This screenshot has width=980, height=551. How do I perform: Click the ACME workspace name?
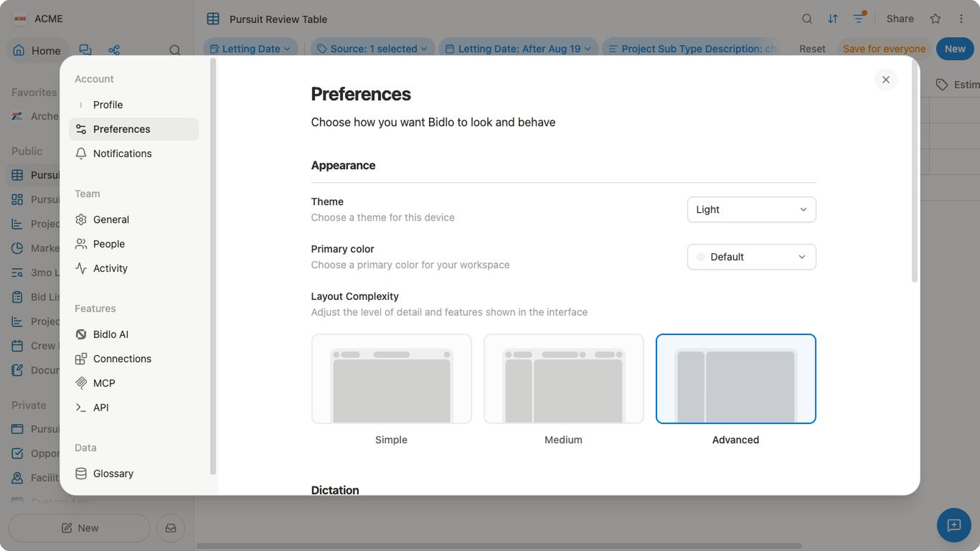[x=48, y=19]
